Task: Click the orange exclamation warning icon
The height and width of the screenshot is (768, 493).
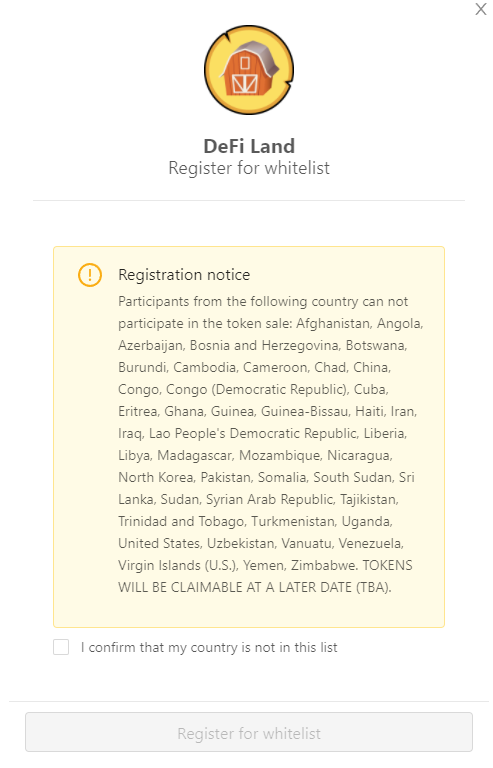Action: click(x=90, y=275)
